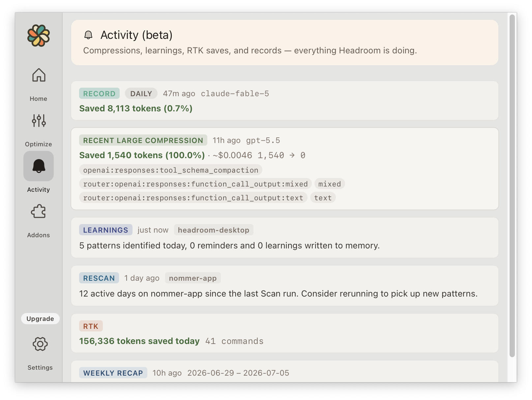
Task: Open the Settings gear icon
Action: 40,344
